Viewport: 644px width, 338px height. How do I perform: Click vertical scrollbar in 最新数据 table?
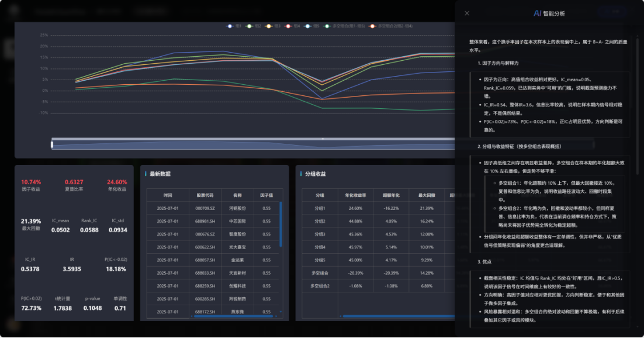click(281, 228)
